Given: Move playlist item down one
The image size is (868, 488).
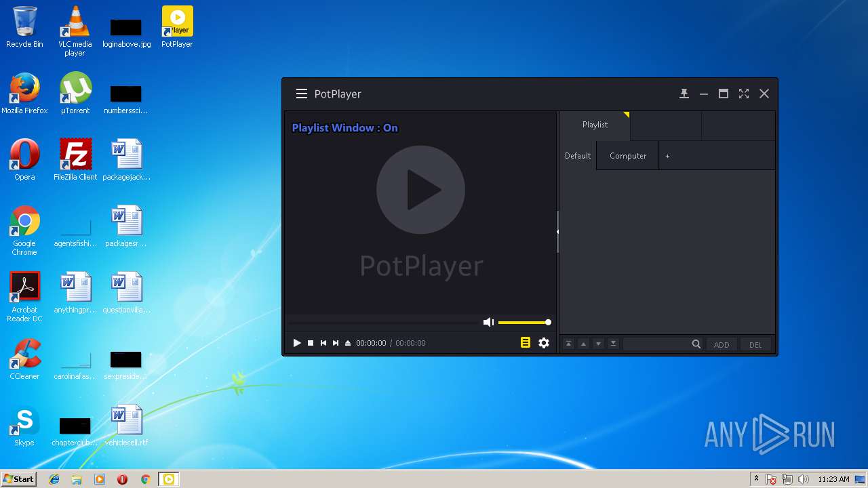Looking at the screenshot, I should [x=598, y=344].
